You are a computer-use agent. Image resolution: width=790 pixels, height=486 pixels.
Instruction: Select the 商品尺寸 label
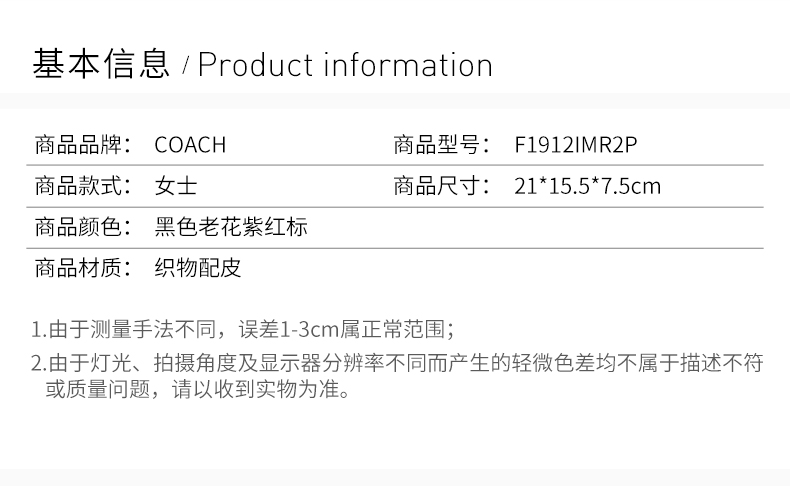(x=442, y=186)
